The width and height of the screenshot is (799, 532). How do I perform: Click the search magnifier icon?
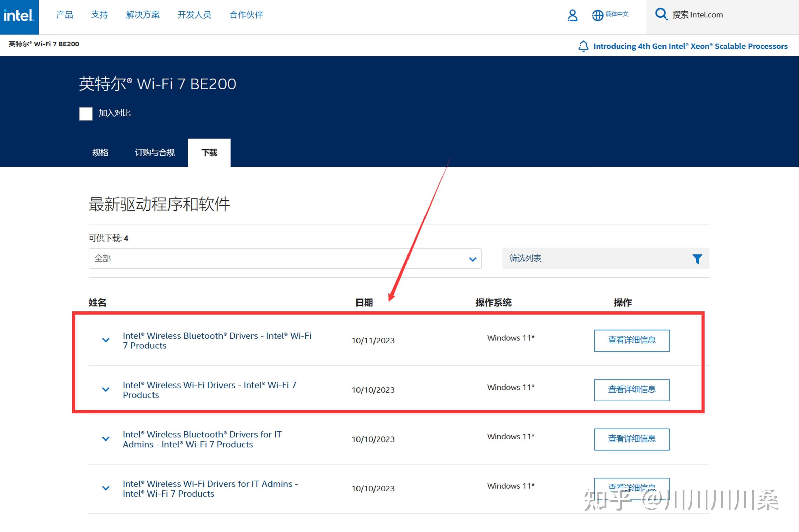[x=661, y=14]
